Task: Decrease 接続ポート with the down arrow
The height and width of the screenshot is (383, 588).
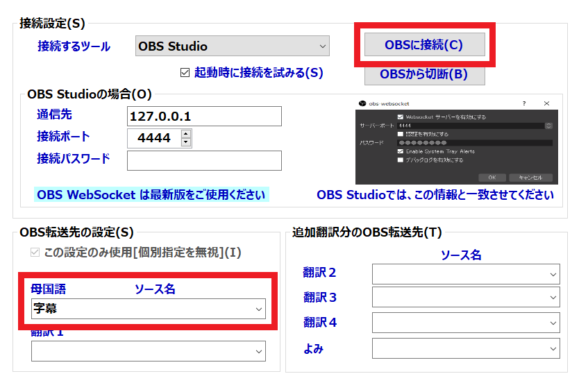Action: [186, 142]
